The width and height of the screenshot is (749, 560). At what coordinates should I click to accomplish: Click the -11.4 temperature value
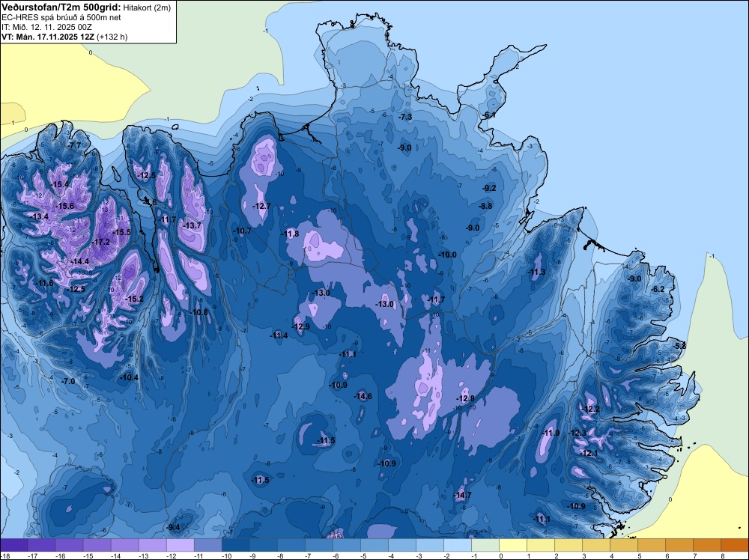point(279,335)
